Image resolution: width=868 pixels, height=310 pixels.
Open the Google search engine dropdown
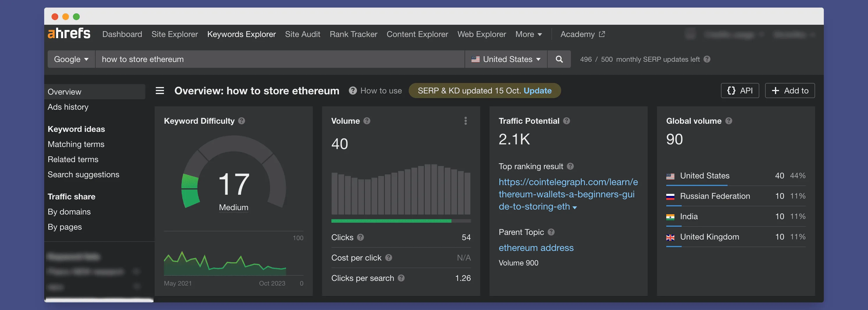point(71,59)
